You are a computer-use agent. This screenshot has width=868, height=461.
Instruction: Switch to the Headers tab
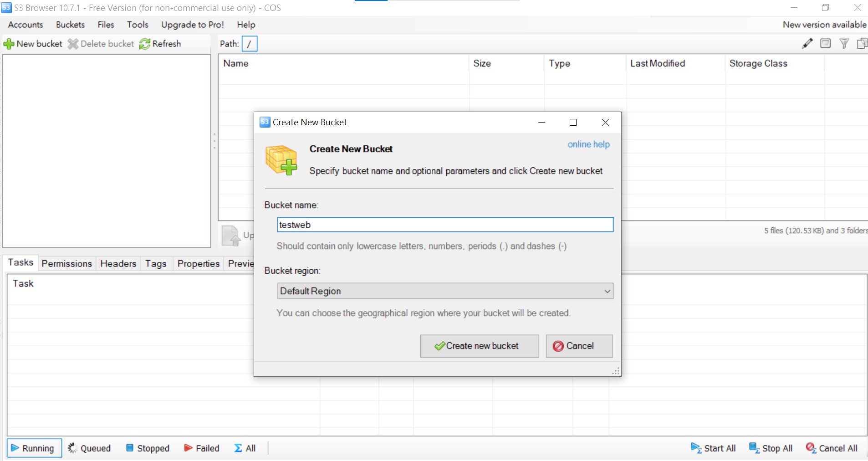click(118, 264)
